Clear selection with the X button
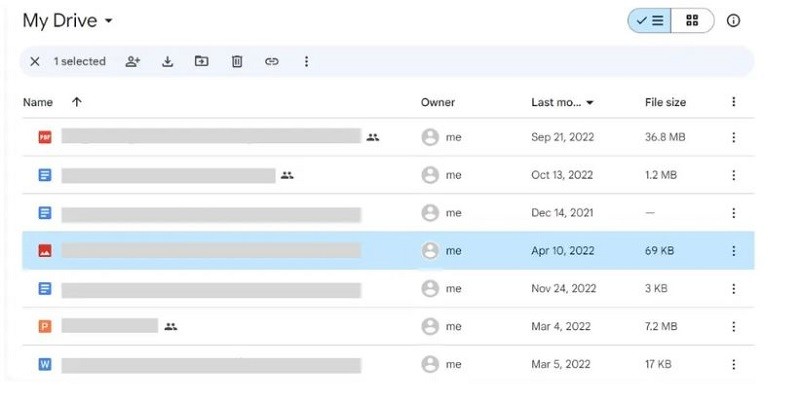The width and height of the screenshot is (800, 403). (x=35, y=62)
